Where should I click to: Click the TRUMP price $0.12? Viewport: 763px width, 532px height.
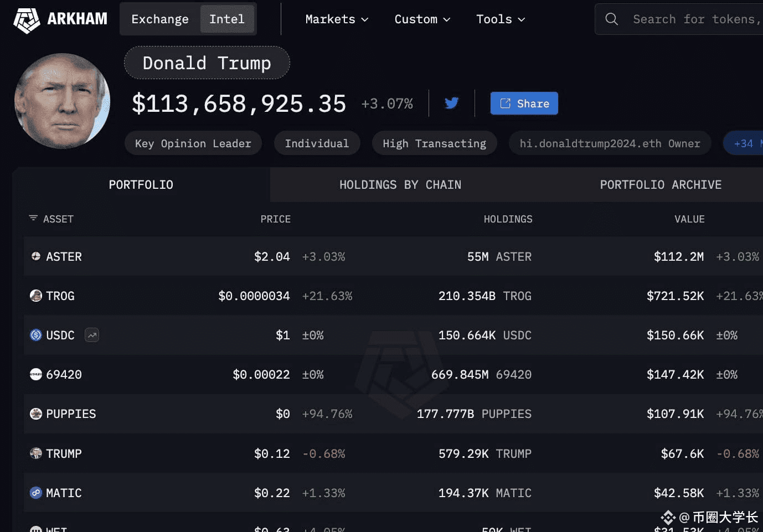click(x=272, y=453)
